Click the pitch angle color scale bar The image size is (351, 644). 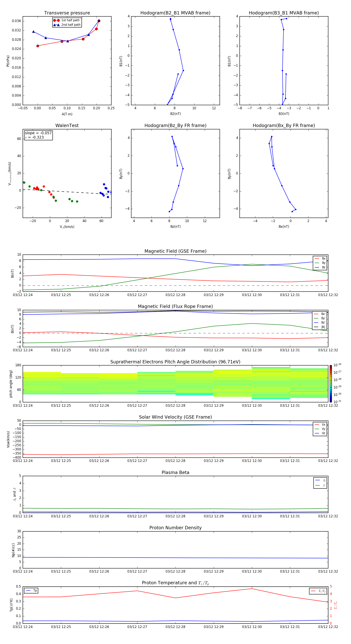(331, 384)
